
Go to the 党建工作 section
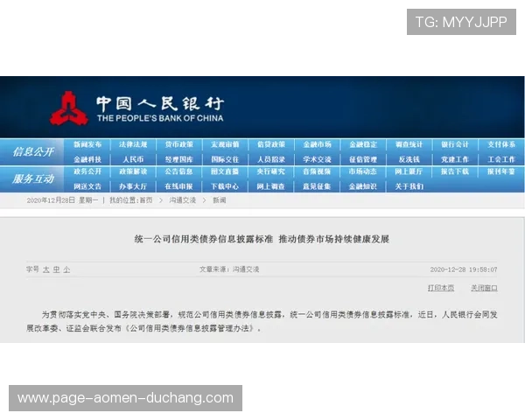(x=455, y=159)
